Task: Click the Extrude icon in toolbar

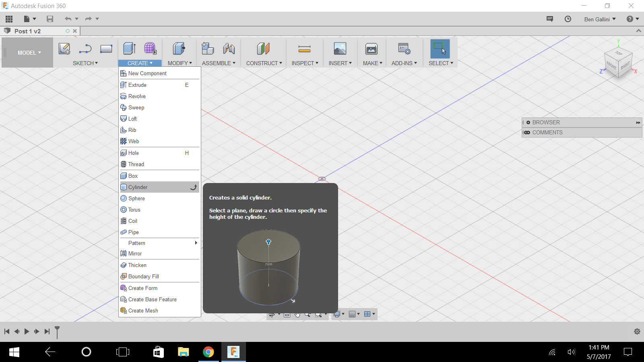Action: click(130, 48)
